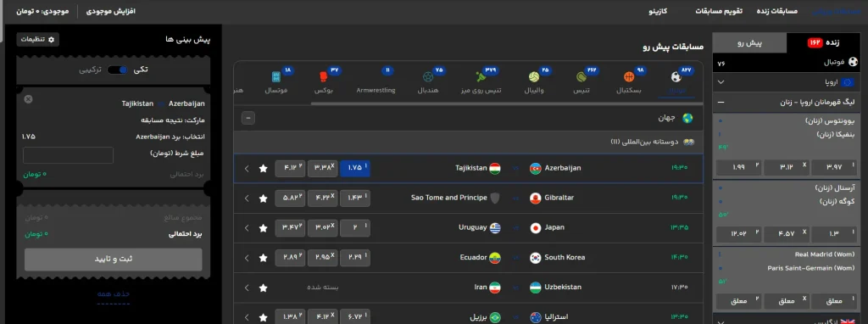Favorite the Gibraltar vs Sao Tome match star
The image size is (868, 324).
pyautogui.click(x=264, y=198)
